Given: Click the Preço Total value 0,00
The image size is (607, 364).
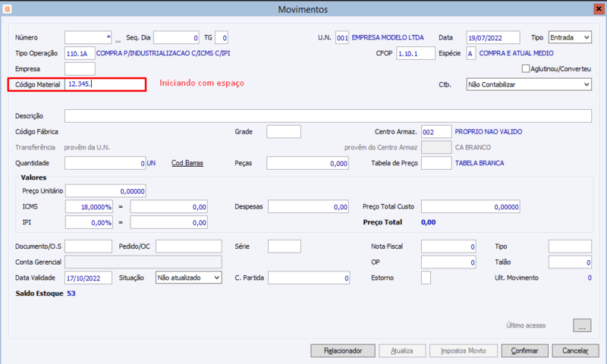Looking at the screenshot, I should (x=429, y=222).
